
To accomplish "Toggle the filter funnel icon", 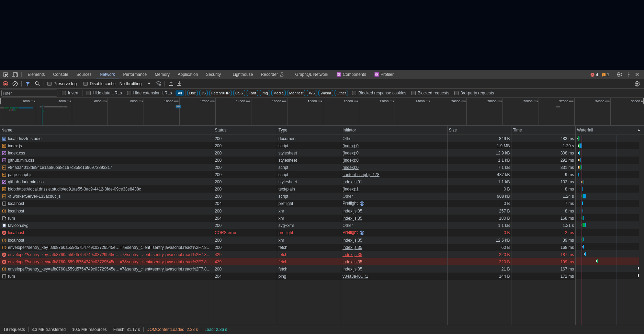I will pos(28,84).
